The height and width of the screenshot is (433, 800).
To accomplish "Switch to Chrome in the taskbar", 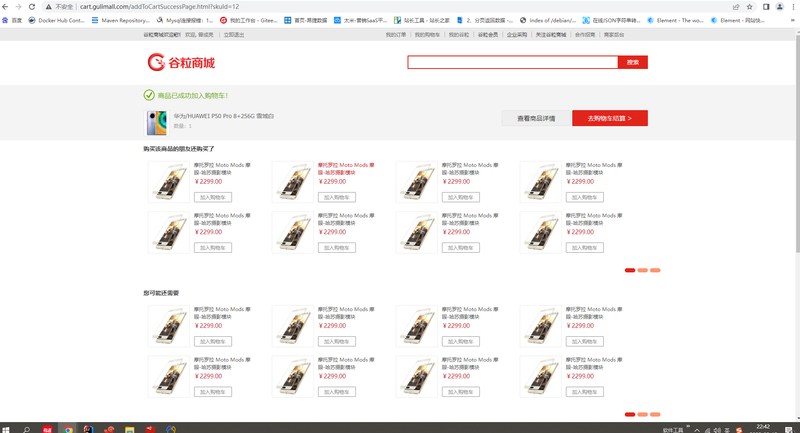I will tap(68, 429).
